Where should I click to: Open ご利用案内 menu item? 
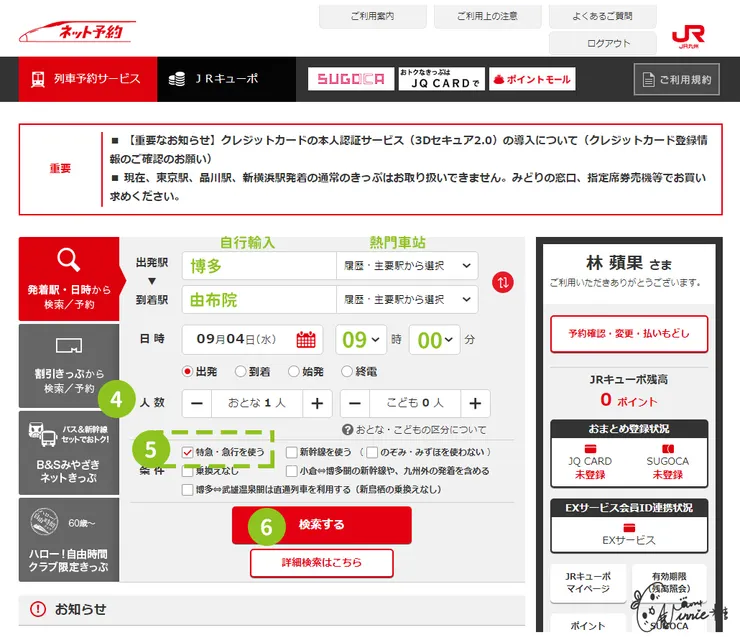[x=373, y=16]
